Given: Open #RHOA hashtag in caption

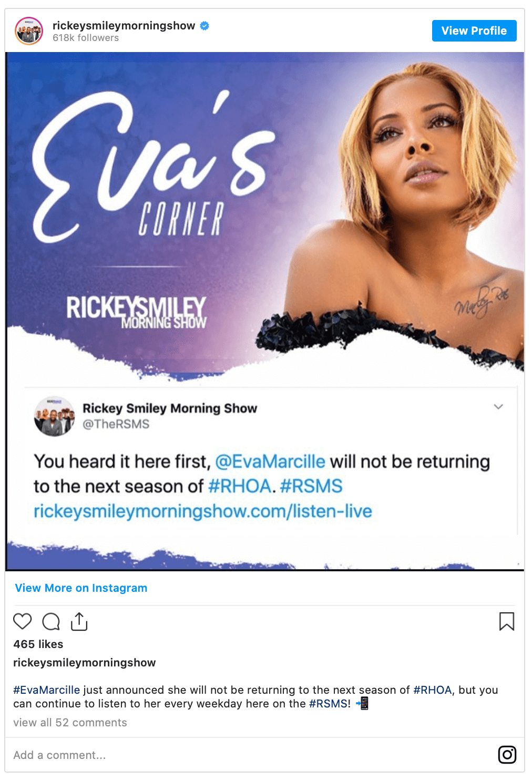Looking at the screenshot, I should 433,690.
